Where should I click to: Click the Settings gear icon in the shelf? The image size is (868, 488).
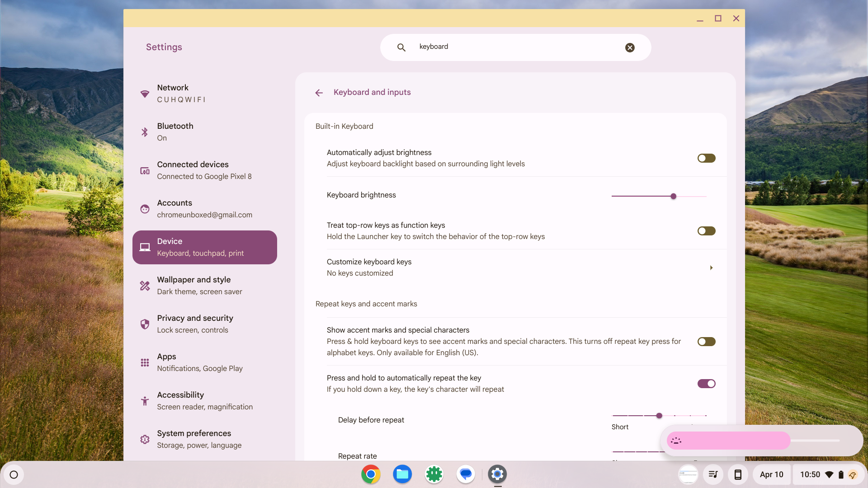(497, 474)
